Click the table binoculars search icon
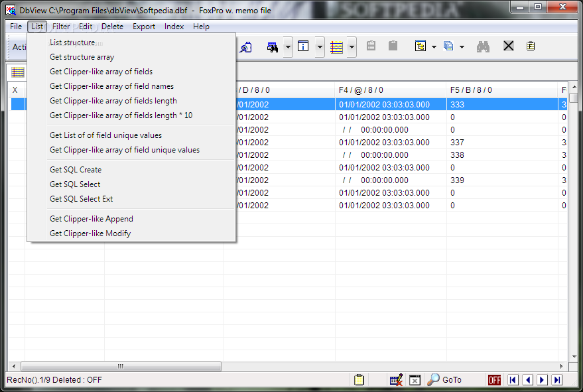This screenshot has height=392, width=583. tap(273, 47)
